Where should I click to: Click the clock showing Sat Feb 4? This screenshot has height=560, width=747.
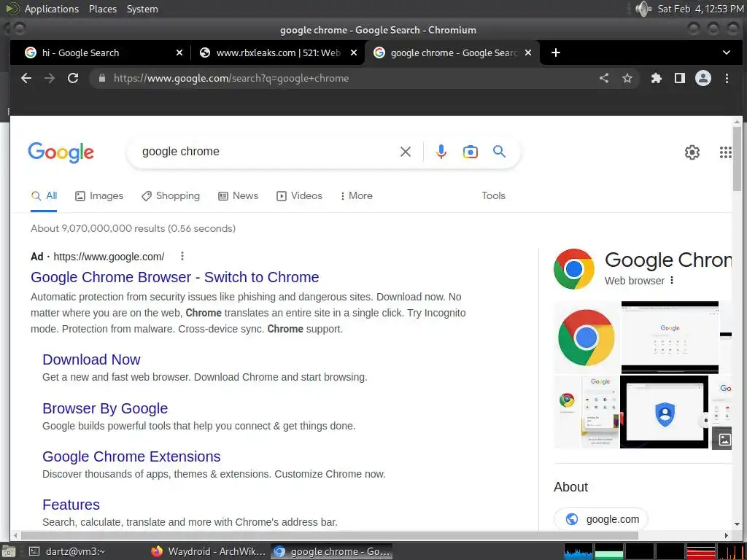[700, 9]
